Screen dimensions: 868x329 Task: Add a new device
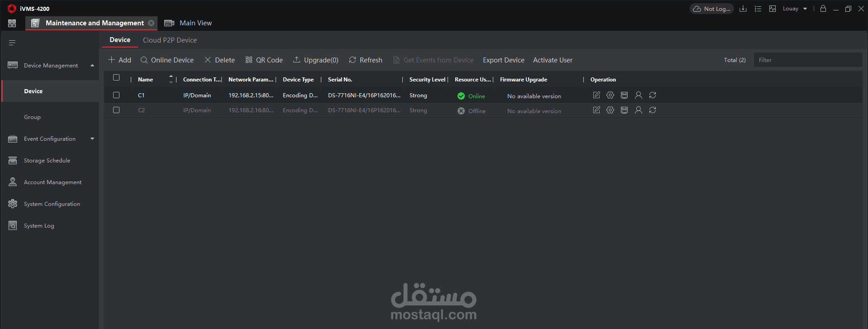point(119,60)
